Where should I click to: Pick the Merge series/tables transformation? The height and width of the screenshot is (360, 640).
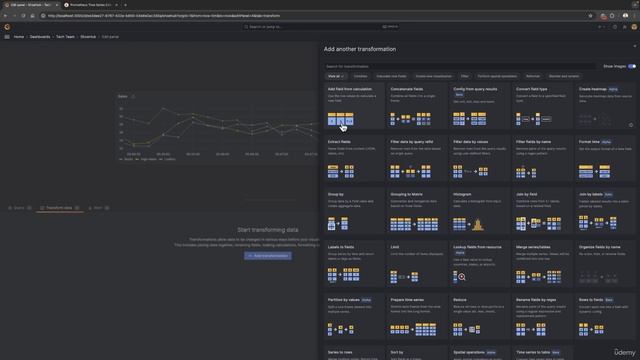click(542, 264)
